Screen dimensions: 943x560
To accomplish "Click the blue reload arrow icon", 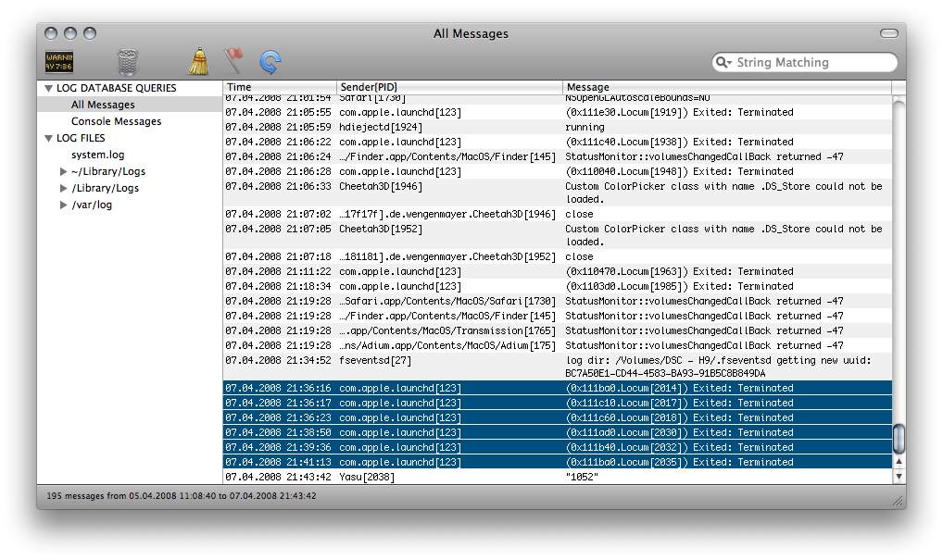I will click(x=270, y=62).
